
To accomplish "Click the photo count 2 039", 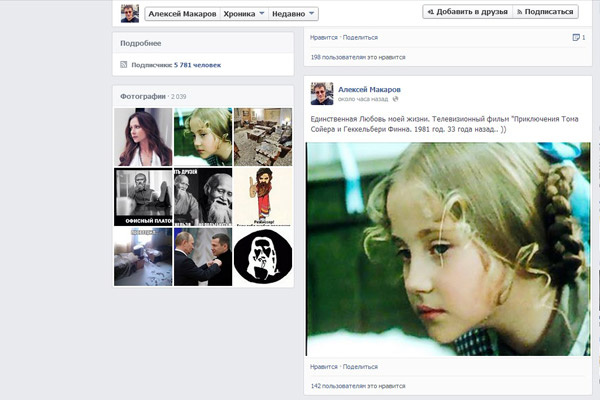I will (179, 97).
